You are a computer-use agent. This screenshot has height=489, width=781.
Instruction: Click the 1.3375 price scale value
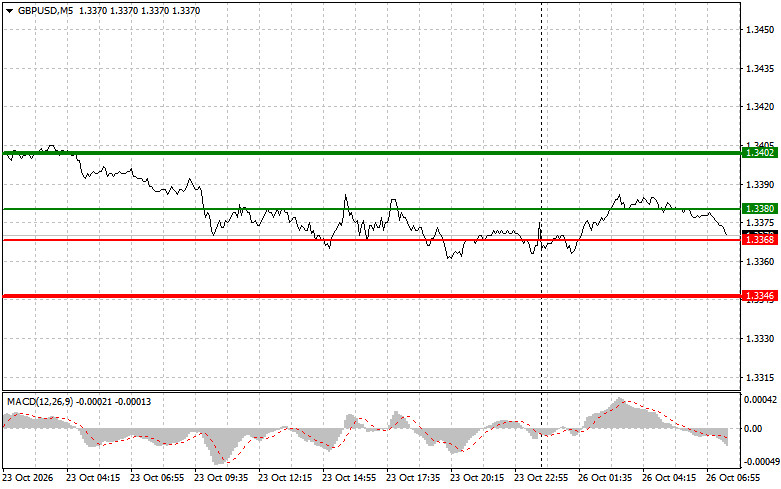pyautogui.click(x=760, y=223)
